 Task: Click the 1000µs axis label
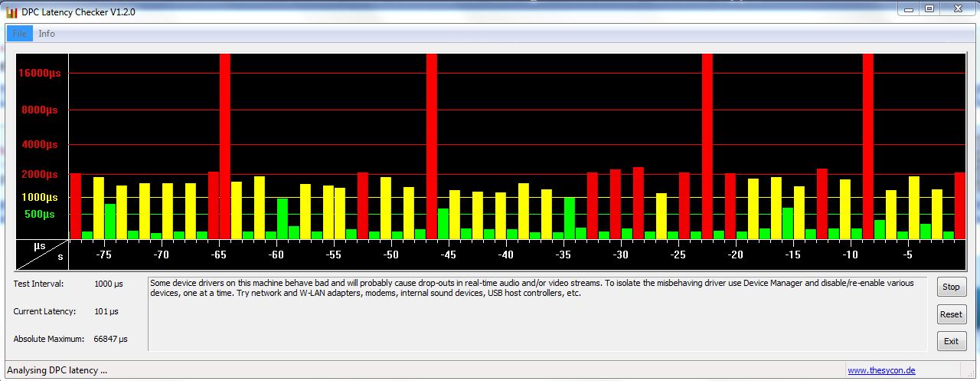click(40, 197)
